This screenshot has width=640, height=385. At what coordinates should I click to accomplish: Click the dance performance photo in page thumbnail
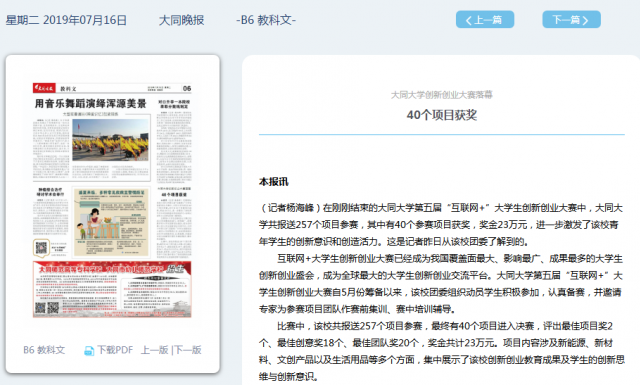tap(110, 140)
